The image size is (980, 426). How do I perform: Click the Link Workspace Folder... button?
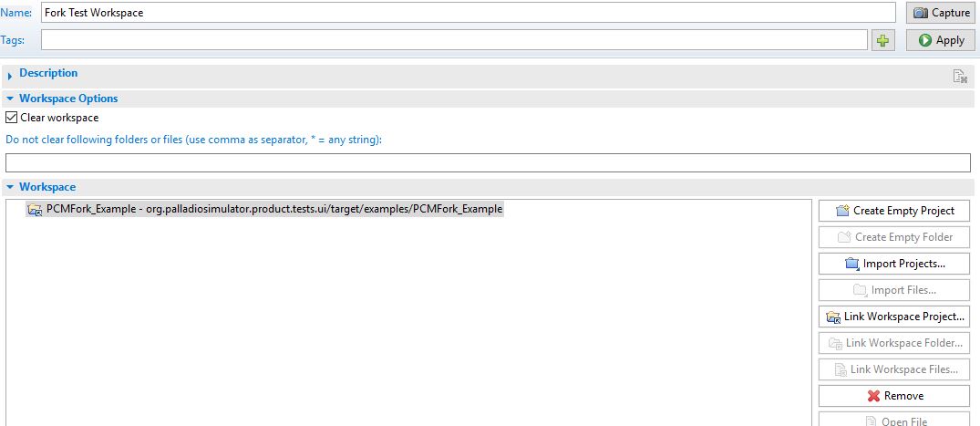click(894, 343)
